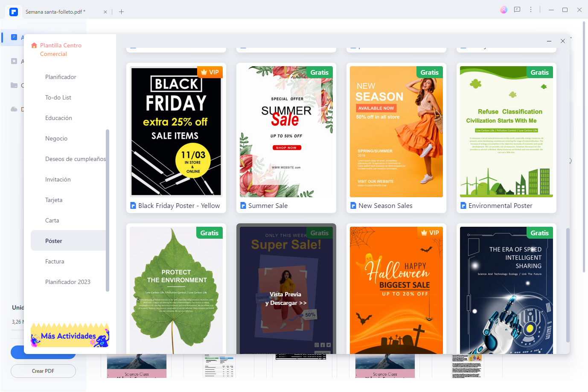Click the Gratis badge on Summer Sale
The height and width of the screenshot is (392, 588).
320,72
